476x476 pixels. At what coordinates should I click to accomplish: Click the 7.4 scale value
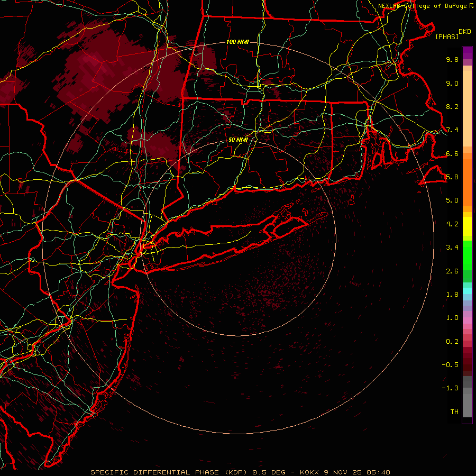pos(452,130)
